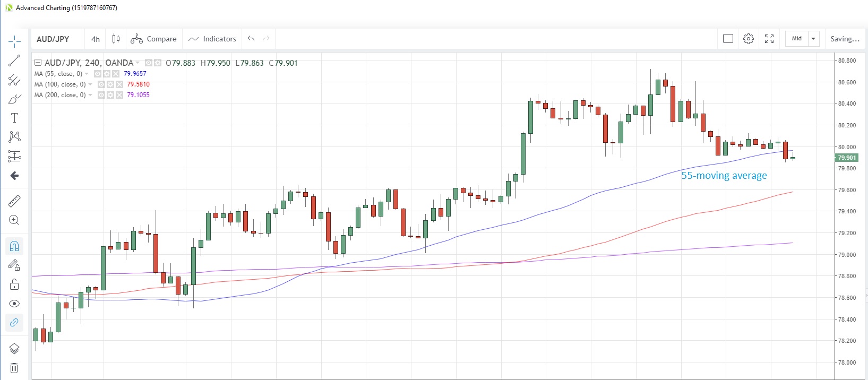Open the object tree layers icon
This screenshot has width=868, height=380.
click(14, 348)
